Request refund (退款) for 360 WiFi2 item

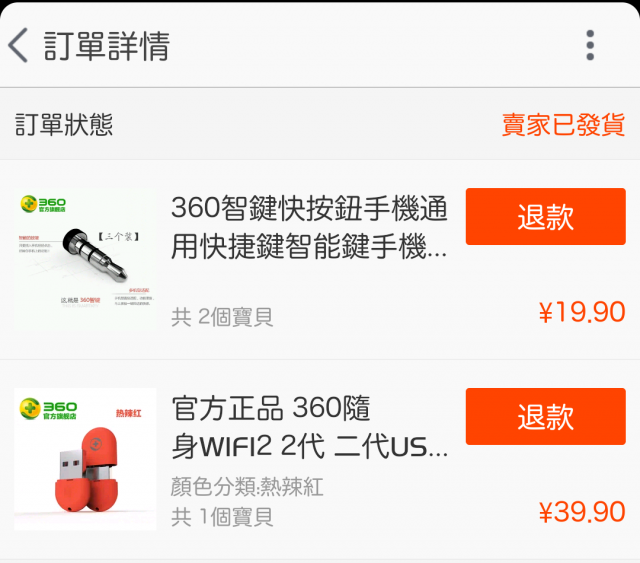pyautogui.click(x=545, y=416)
